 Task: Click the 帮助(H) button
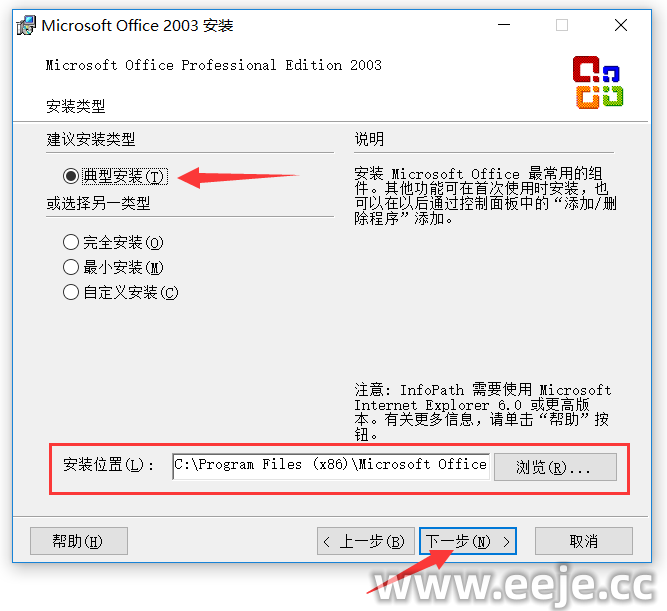point(79,541)
